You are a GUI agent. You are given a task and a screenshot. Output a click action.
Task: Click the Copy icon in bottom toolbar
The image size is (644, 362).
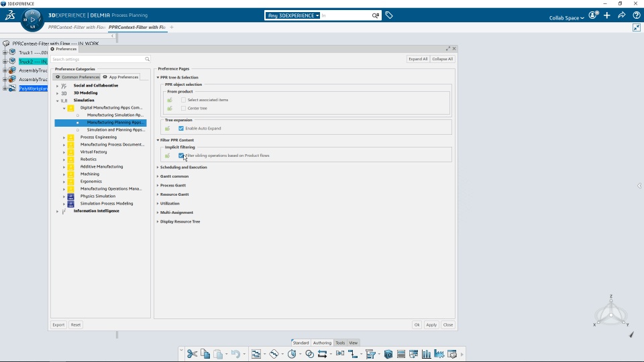(x=205, y=354)
